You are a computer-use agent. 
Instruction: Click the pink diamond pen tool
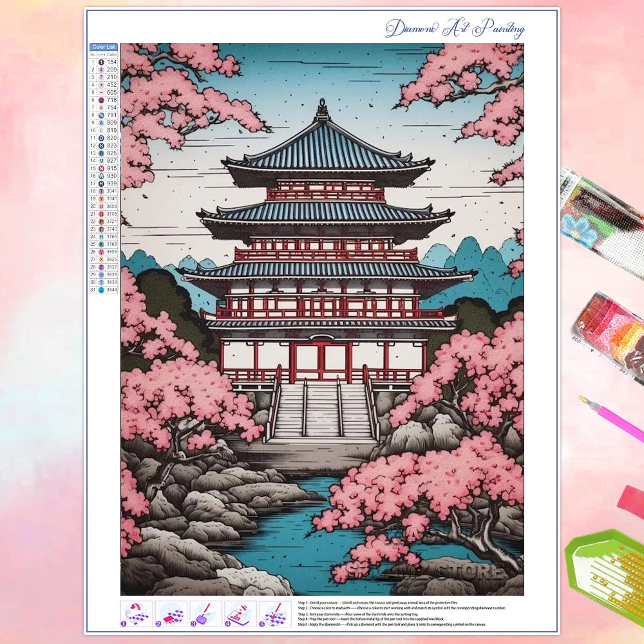[x=611, y=419]
